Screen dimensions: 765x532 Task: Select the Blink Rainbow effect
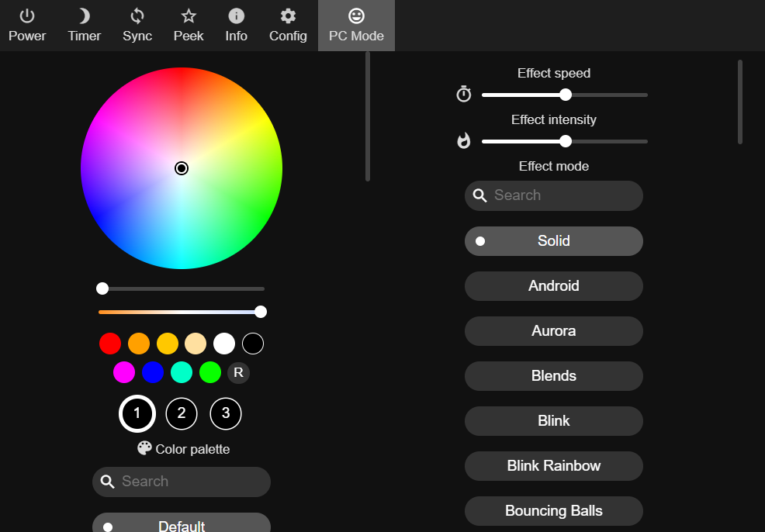pos(554,465)
